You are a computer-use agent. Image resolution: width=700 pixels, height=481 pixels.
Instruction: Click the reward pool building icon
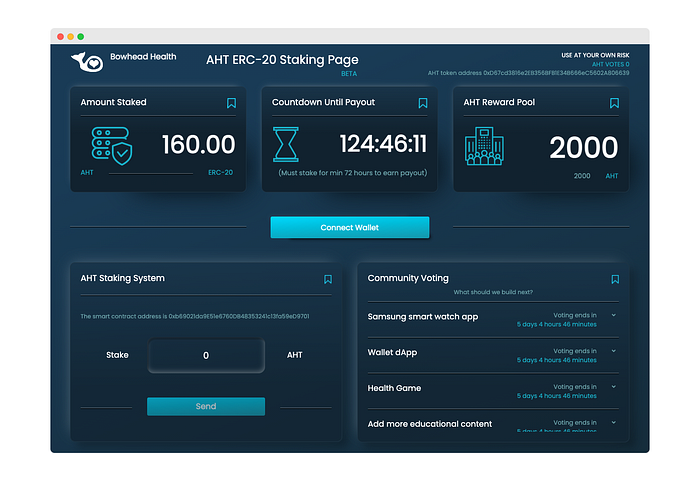point(484,146)
